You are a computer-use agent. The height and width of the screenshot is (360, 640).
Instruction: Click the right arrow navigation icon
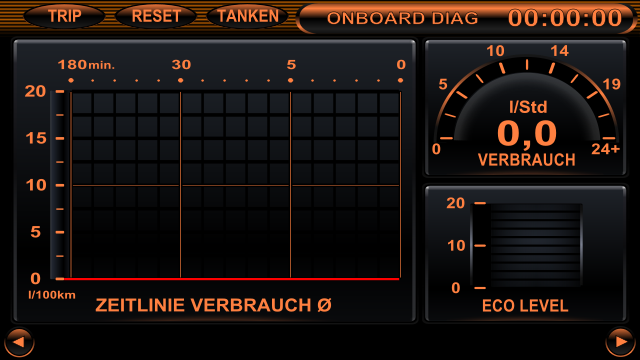621,342
